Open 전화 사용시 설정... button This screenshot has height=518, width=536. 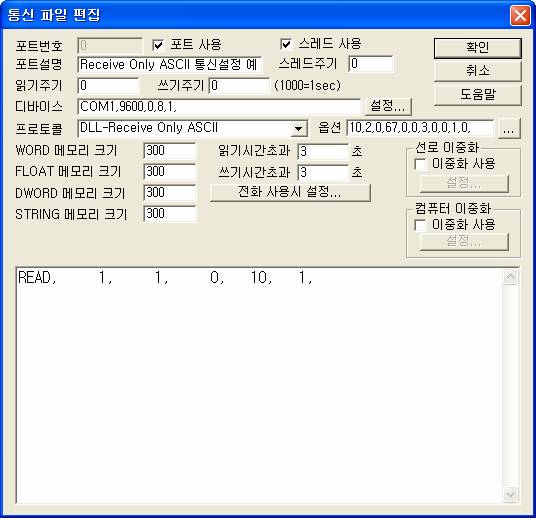click(290, 193)
